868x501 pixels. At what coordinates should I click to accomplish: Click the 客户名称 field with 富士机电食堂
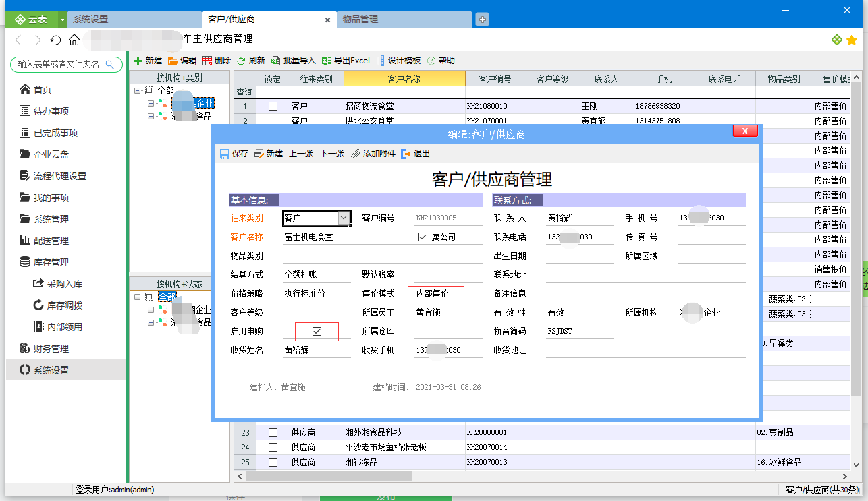pos(348,237)
